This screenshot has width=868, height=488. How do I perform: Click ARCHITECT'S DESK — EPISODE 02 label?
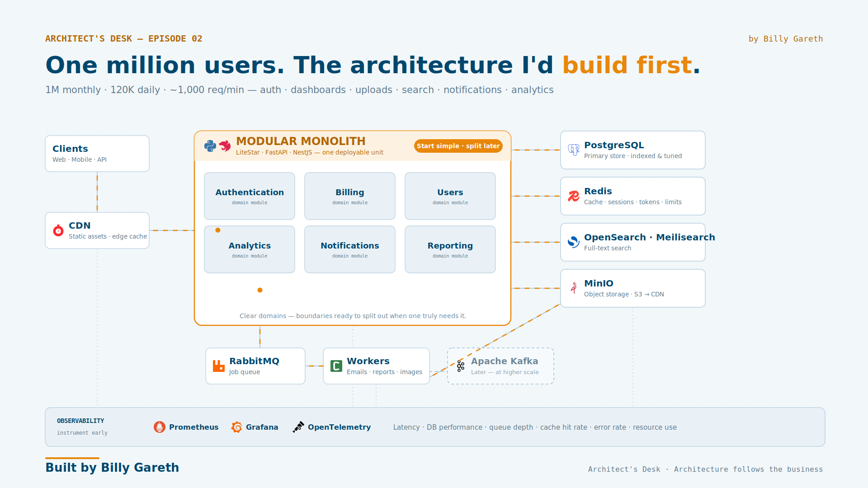[124, 39]
